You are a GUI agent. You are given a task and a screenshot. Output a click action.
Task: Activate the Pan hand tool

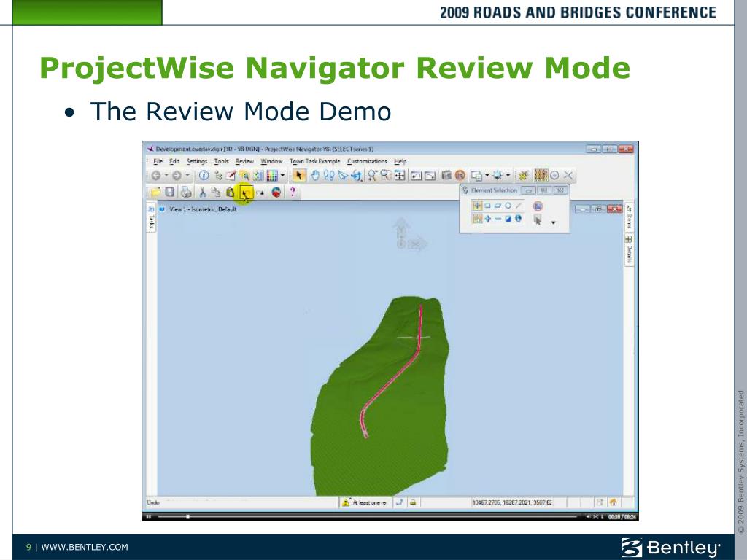315,176
